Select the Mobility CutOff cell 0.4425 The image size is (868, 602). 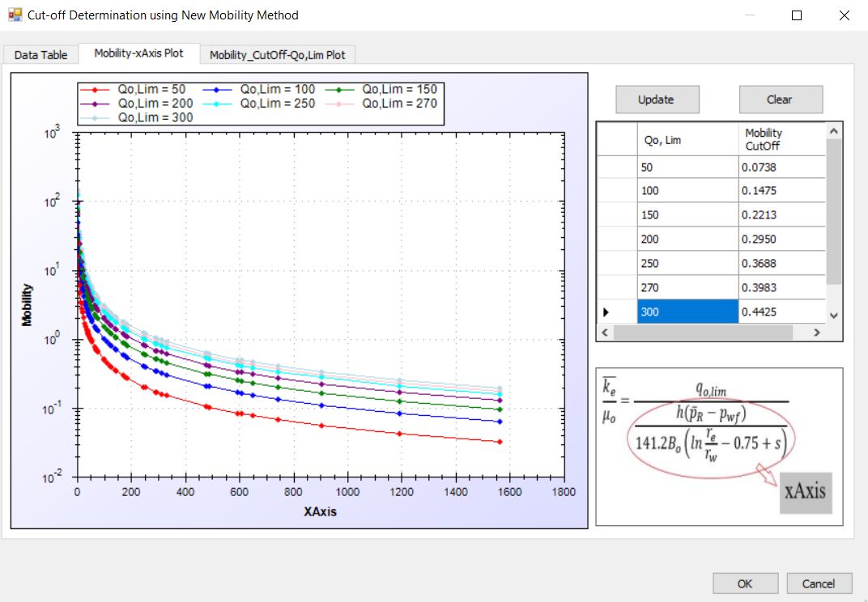781,312
